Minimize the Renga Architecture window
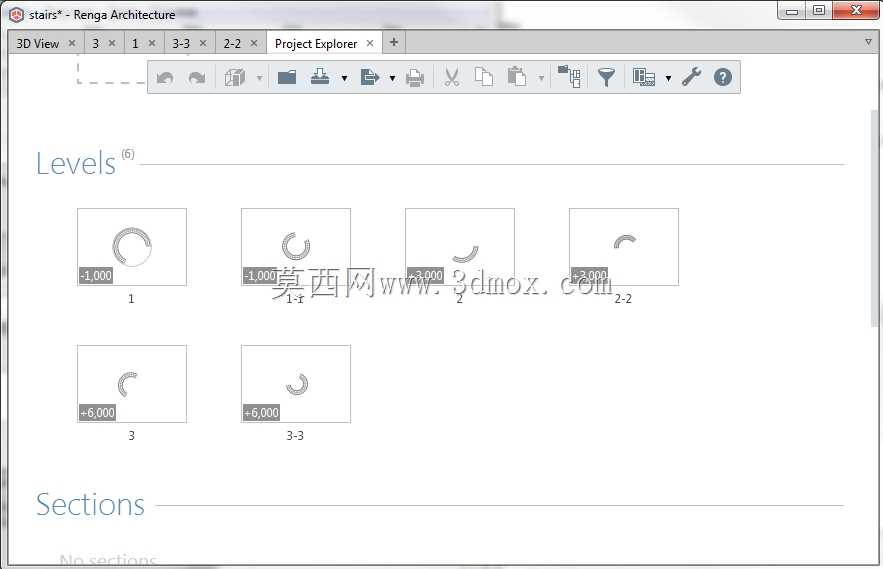Viewport: 883px width, 569px height. 792,11
